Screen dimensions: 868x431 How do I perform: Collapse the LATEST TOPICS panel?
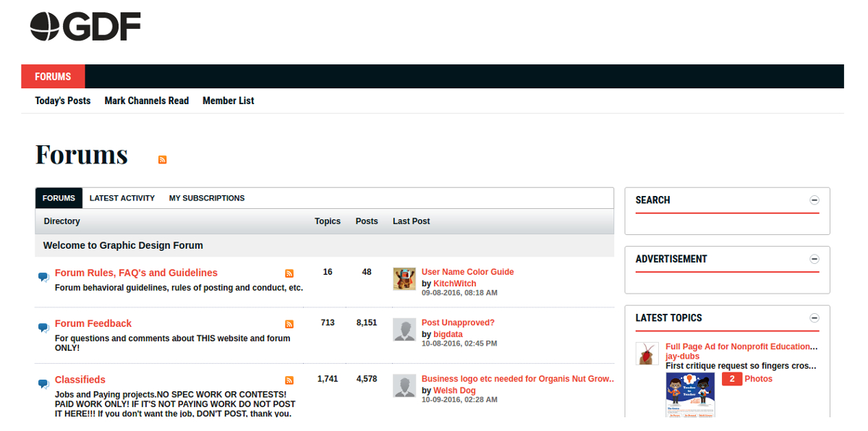pyautogui.click(x=814, y=317)
